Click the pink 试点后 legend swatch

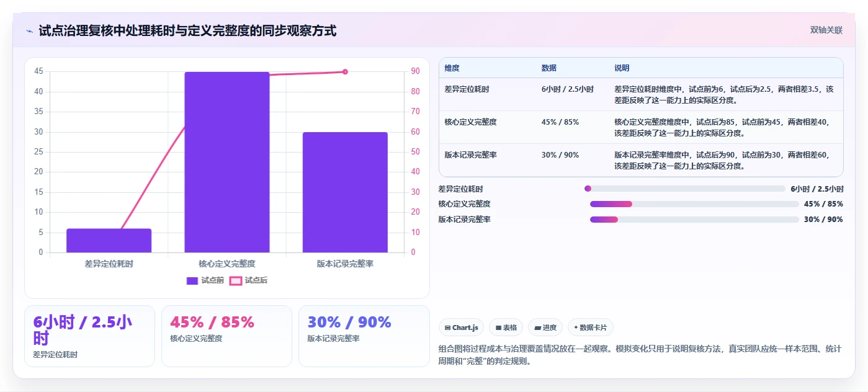236,281
